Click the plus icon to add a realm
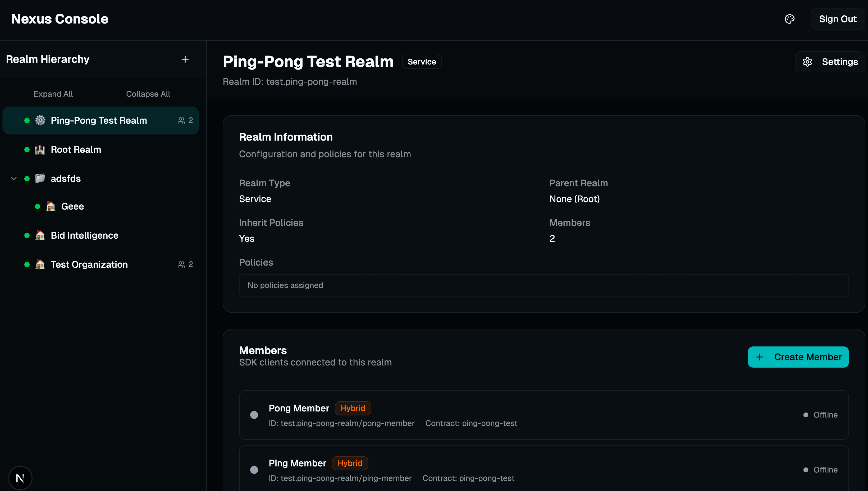This screenshot has height=491, width=868. pos(185,59)
